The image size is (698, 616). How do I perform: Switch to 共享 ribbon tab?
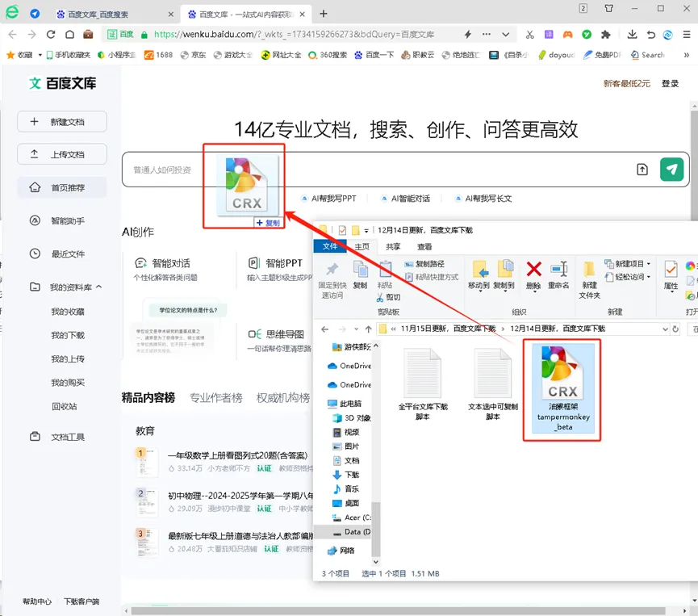tap(393, 246)
